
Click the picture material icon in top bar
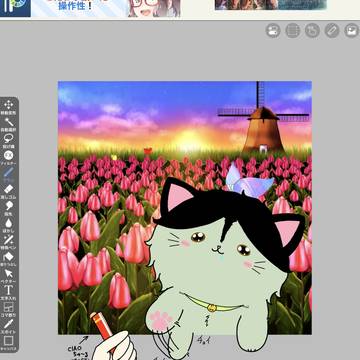[x=351, y=31]
